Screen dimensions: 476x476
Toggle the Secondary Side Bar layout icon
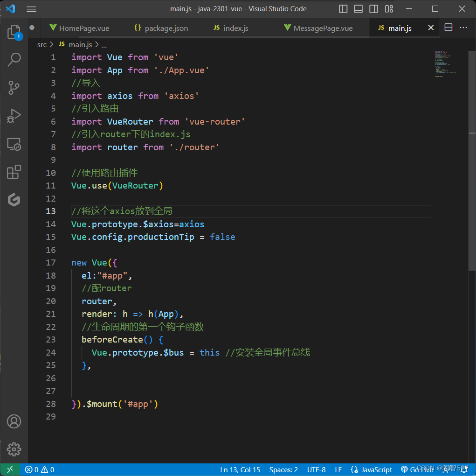click(x=373, y=9)
